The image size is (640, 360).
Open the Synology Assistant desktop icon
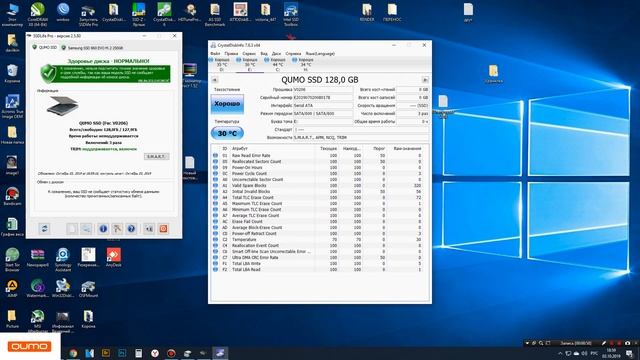[63, 260]
